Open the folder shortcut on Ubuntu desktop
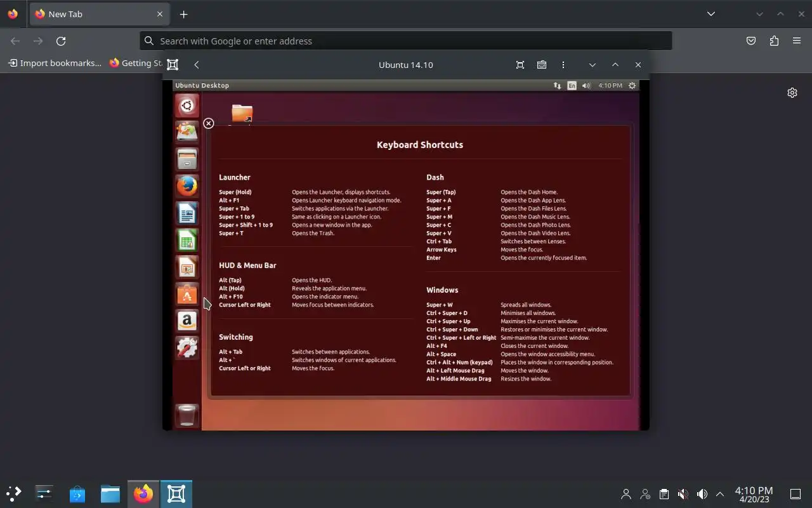This screenshot has width=812, height=508. click(242, 114)
